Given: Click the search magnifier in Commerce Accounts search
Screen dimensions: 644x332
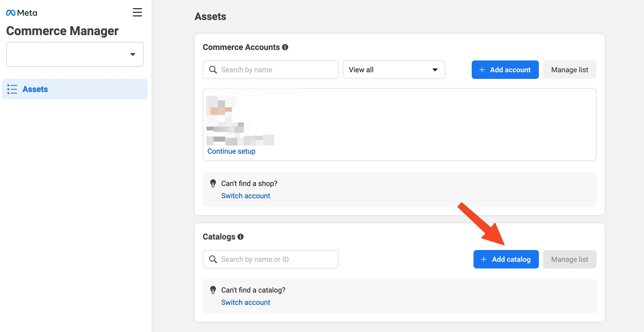Looking at the screenshot, I should point(213,69).
